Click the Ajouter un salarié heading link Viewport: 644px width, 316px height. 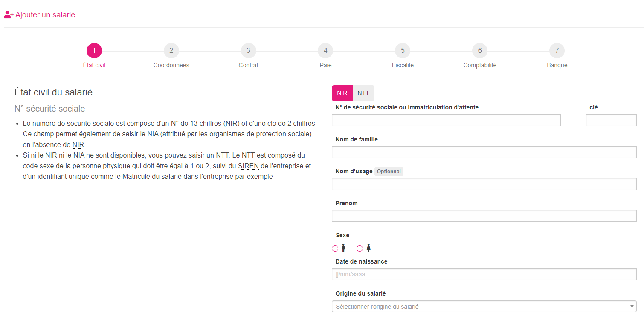click(x=45, y=15)
